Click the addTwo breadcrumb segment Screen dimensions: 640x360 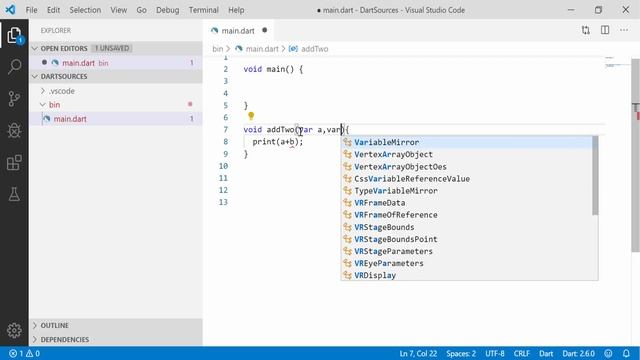[315, 49]
